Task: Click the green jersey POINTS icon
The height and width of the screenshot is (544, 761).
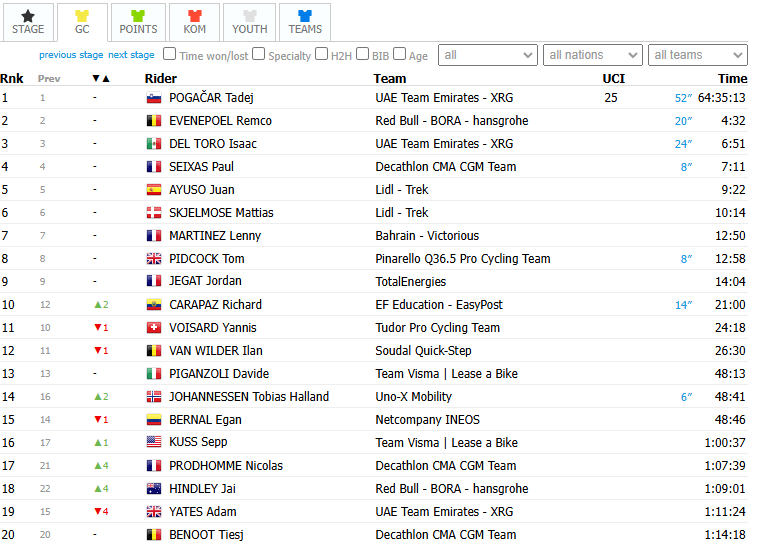Action: click(x=138, y=16)
